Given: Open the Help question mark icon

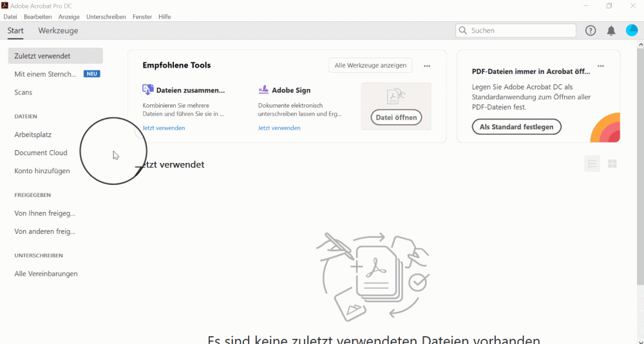Looking at the screenshot, I should point(590,30).
